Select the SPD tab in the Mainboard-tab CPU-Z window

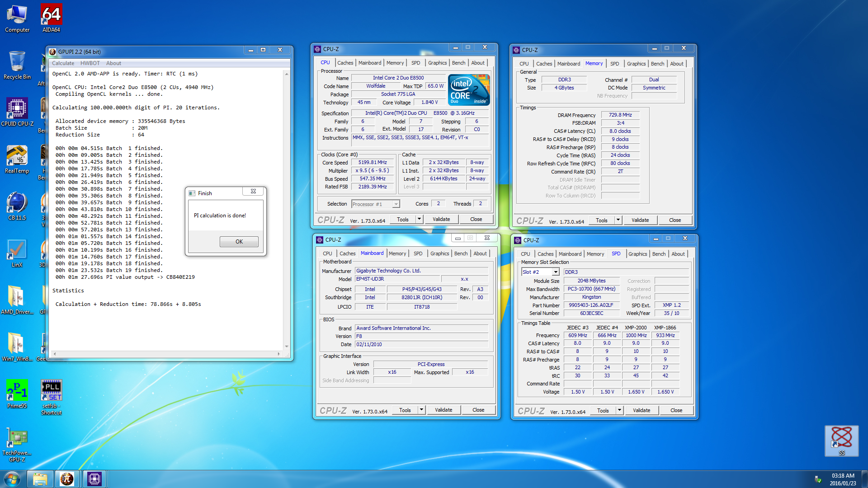pos(418,253)
